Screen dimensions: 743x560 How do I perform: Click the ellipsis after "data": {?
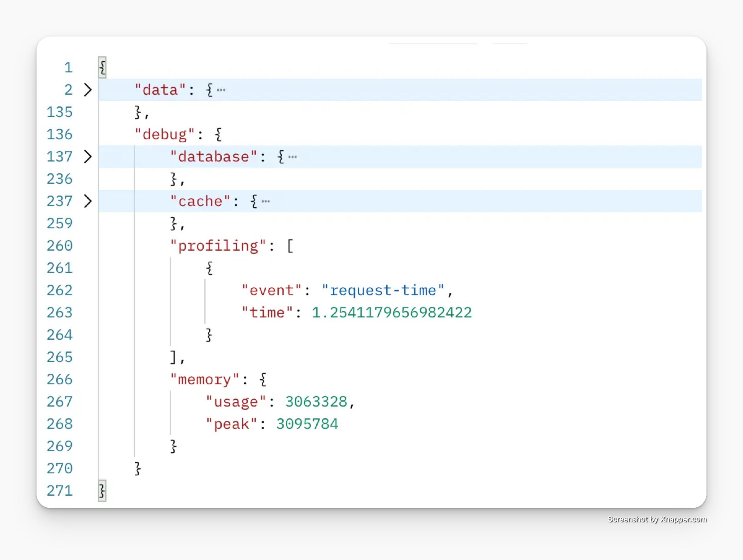221,90
